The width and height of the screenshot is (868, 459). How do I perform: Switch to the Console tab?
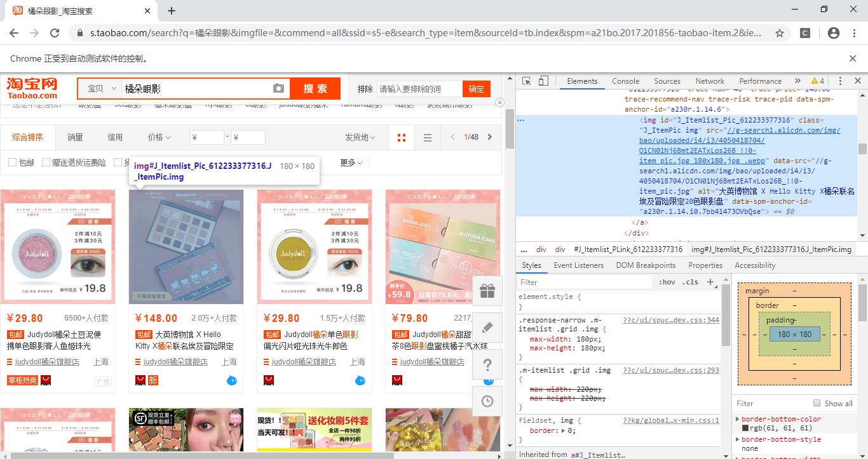pos(626,81)
